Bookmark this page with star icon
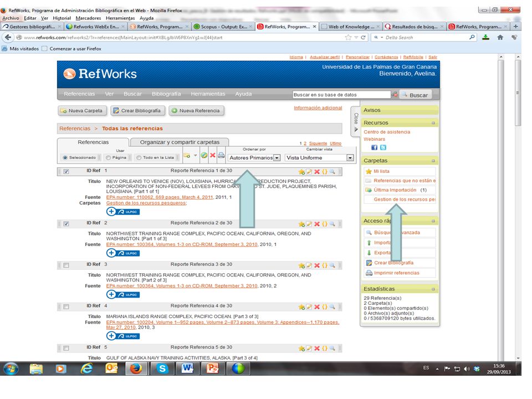532x399 pixels. coord(348,37)
